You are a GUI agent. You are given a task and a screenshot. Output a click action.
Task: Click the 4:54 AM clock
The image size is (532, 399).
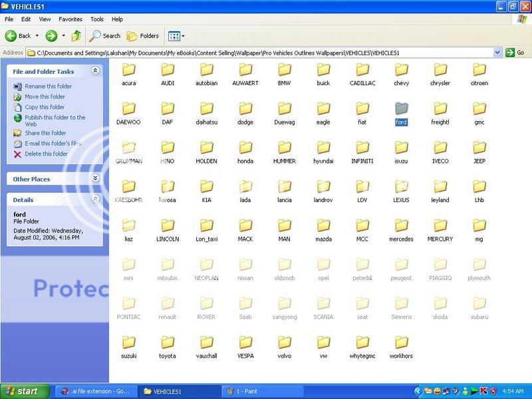point(513,392)
